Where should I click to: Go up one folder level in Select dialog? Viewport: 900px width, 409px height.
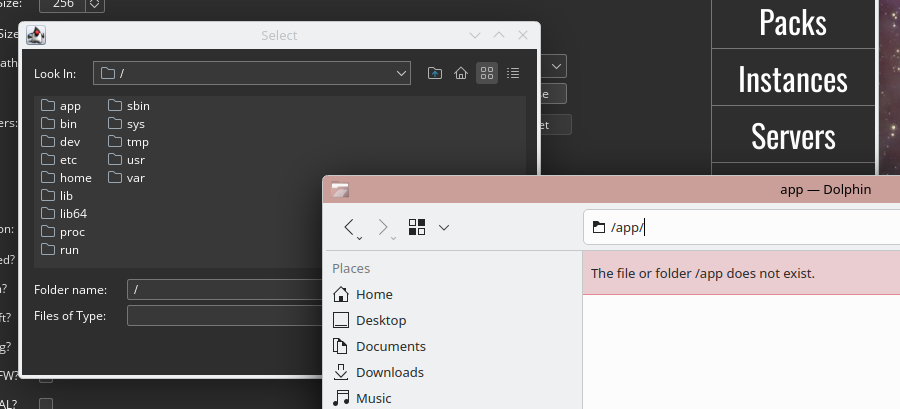(x=435, y=73)
